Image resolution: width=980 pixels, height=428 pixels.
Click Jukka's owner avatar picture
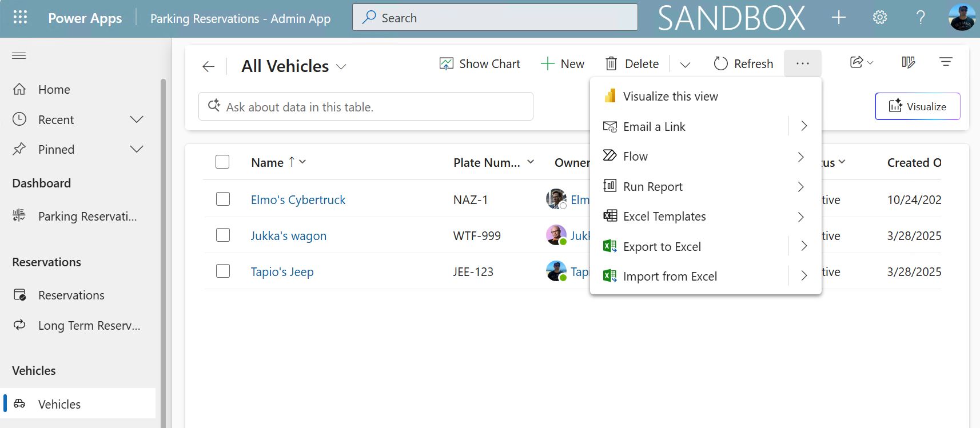(x=556, y=235)
